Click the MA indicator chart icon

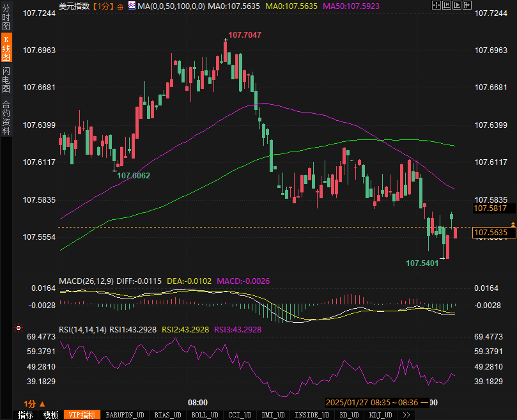pos(131,5)
